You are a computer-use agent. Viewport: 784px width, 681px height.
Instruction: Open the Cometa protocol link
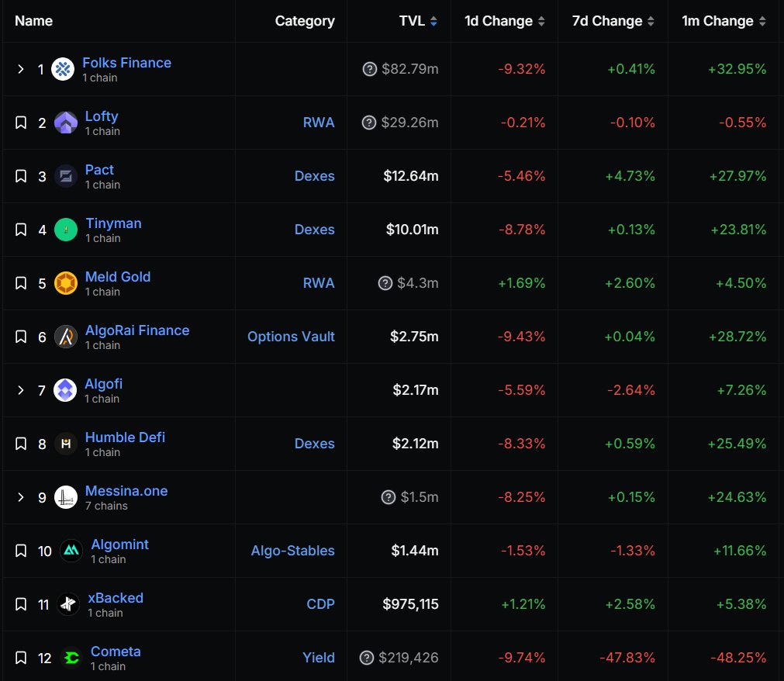pos(116,652)
